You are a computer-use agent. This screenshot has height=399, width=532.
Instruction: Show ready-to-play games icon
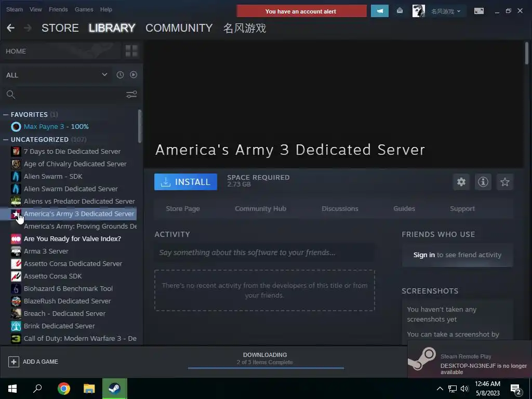point(134,75)
